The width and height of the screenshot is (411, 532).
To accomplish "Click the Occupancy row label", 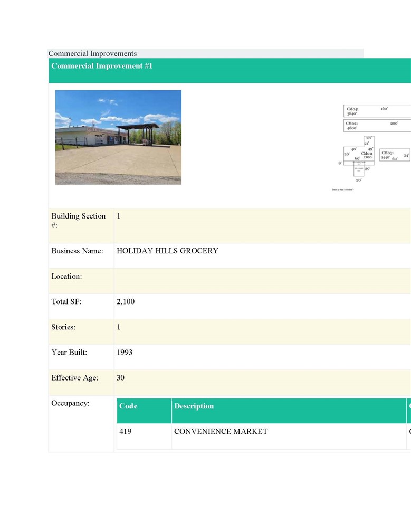I will coord(70,404).
